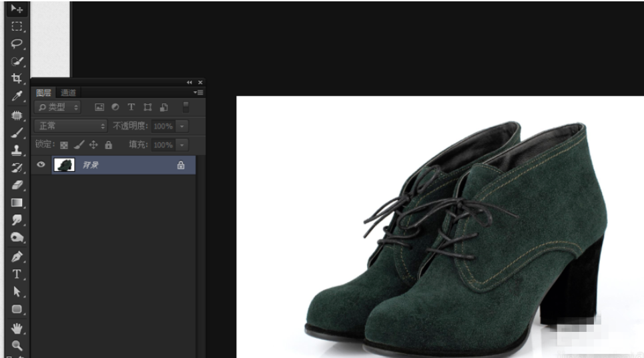Click the 填充 fill value field

[x=163, y=145]
